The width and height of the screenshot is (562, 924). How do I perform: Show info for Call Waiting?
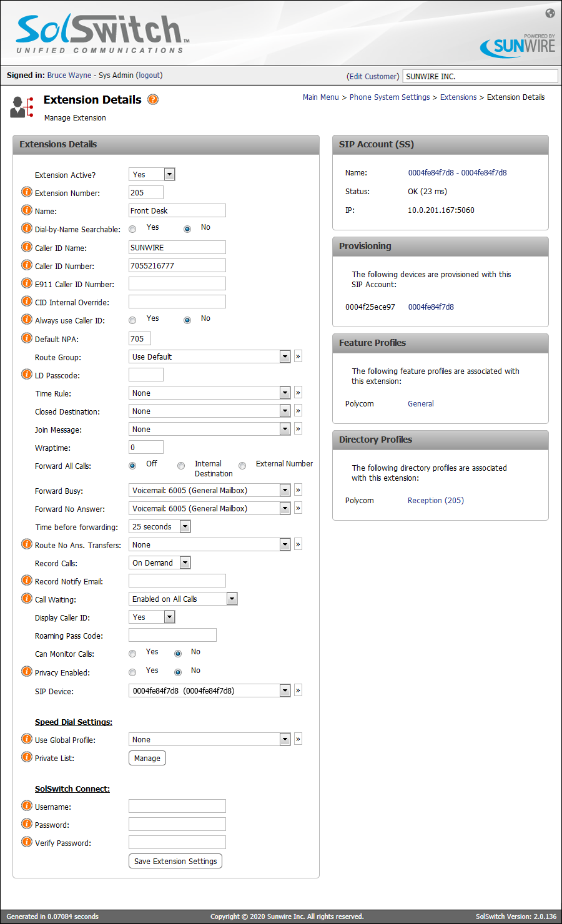(27, 599)
